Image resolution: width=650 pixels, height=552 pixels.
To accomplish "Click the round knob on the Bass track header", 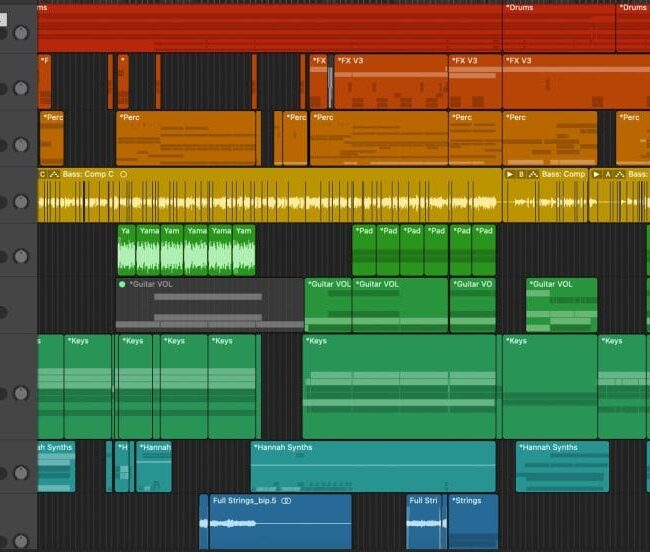I will tap(20, 202).
